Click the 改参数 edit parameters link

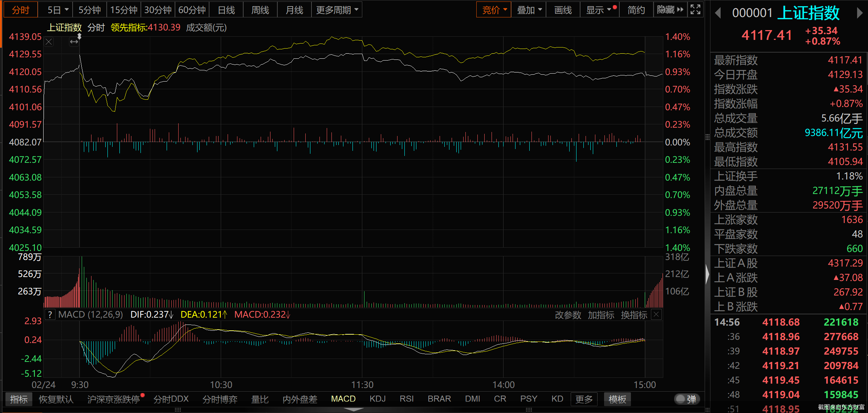(568, 315)
